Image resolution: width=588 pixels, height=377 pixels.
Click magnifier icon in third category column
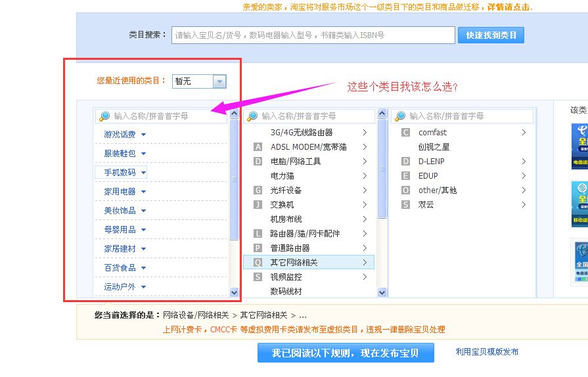tap(400, 116)
